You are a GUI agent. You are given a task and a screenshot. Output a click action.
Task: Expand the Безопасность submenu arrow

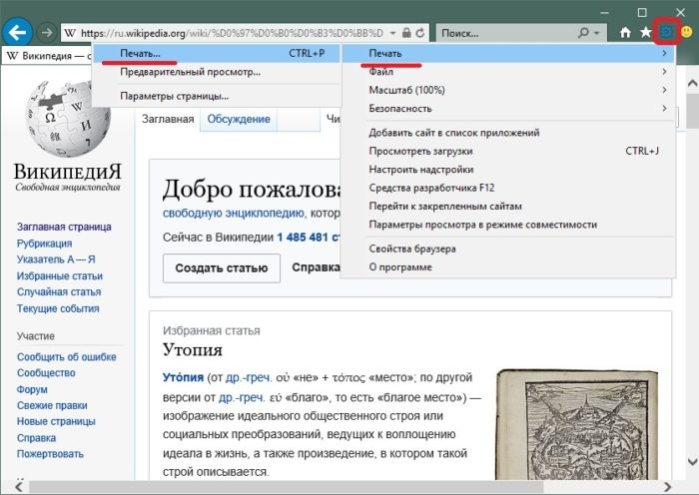[x=664, y=108]
